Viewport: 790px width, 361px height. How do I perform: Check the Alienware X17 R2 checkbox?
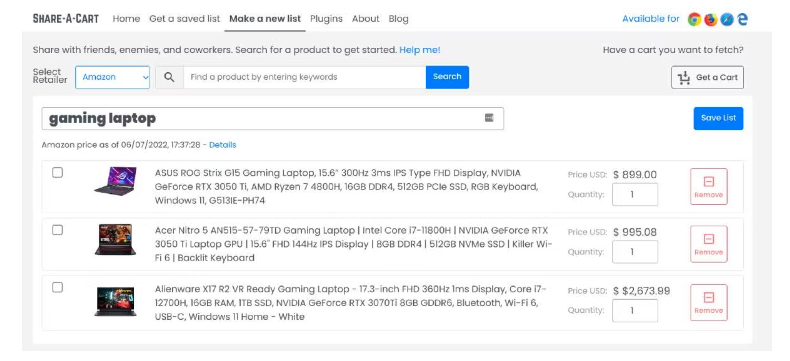[x=57, y=287]
